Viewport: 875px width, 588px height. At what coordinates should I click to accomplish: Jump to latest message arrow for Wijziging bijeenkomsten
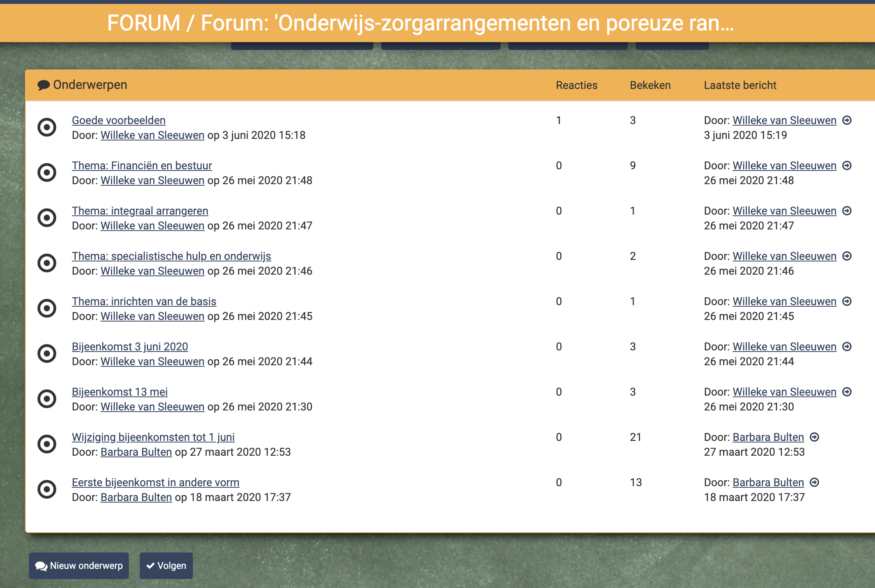814,437
